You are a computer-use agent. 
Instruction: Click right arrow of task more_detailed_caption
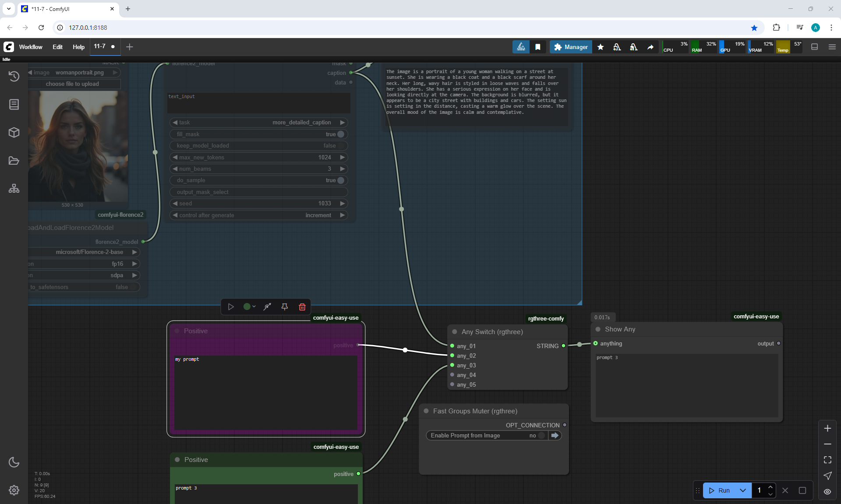click(x=343, y=123)
